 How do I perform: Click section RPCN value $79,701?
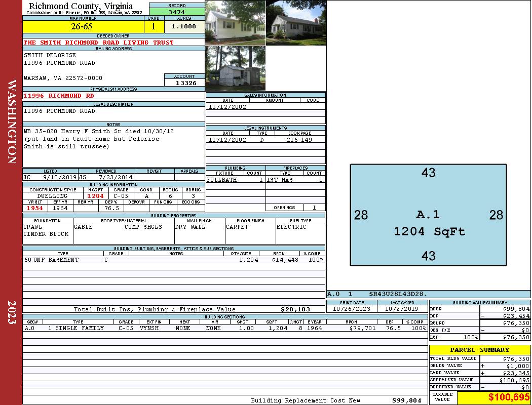(362, 328)
